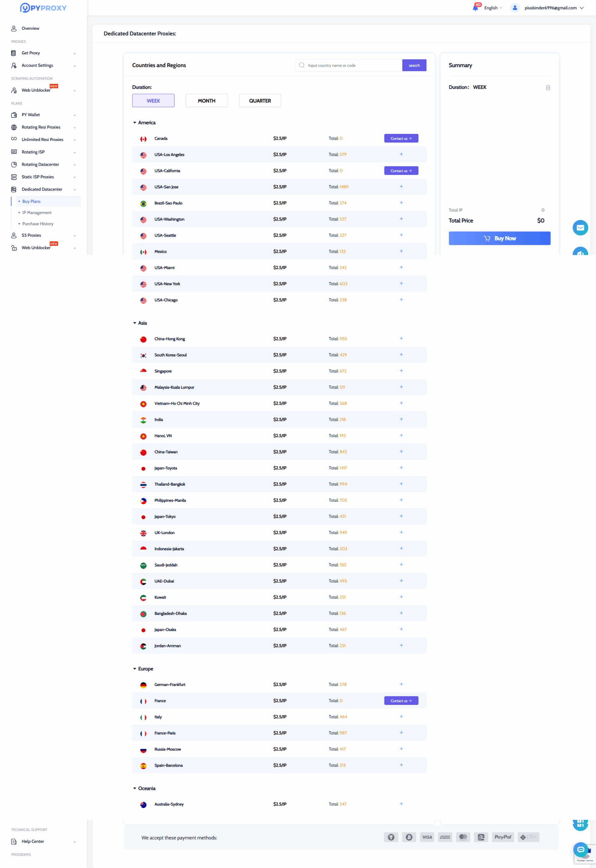596x868 pixels.
Task: Add Australia-Sydney with plus icon
Action: [x=401, y=804]
